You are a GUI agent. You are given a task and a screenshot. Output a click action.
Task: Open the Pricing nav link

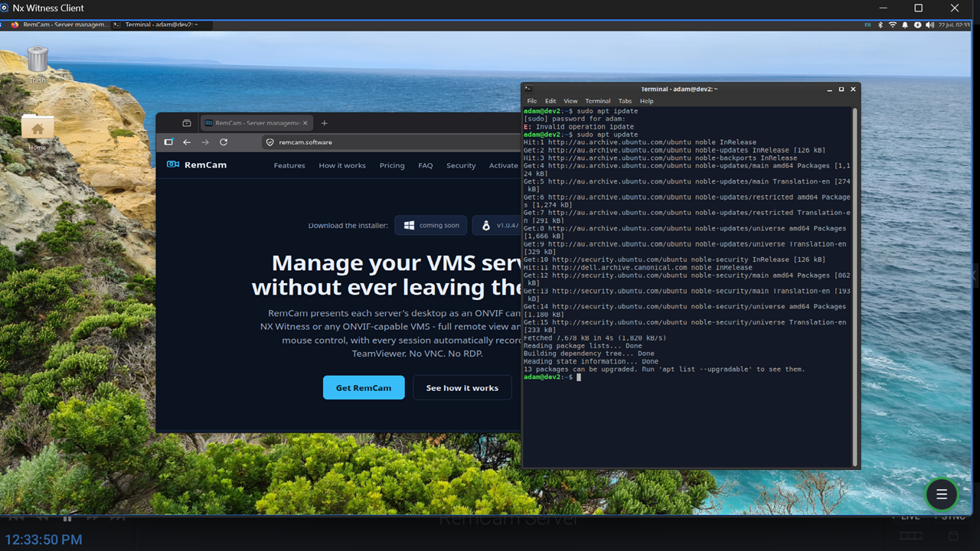[x=392, y=165]
